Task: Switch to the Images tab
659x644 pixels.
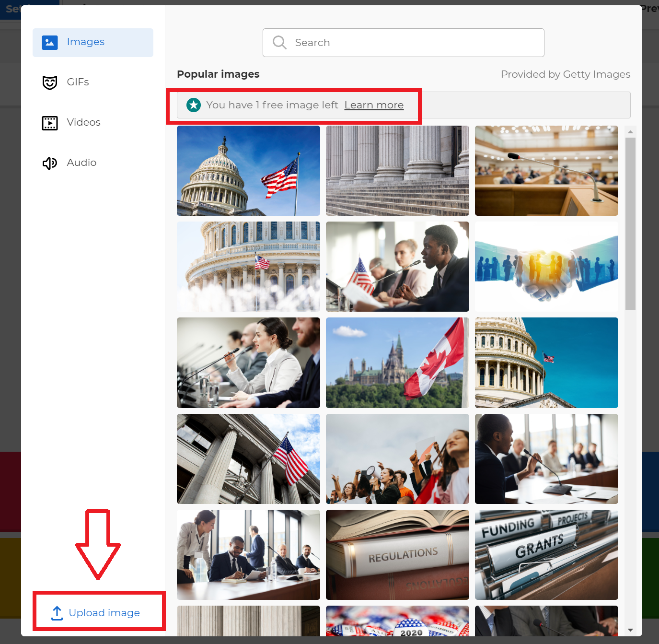Action: tap(93, 43)
